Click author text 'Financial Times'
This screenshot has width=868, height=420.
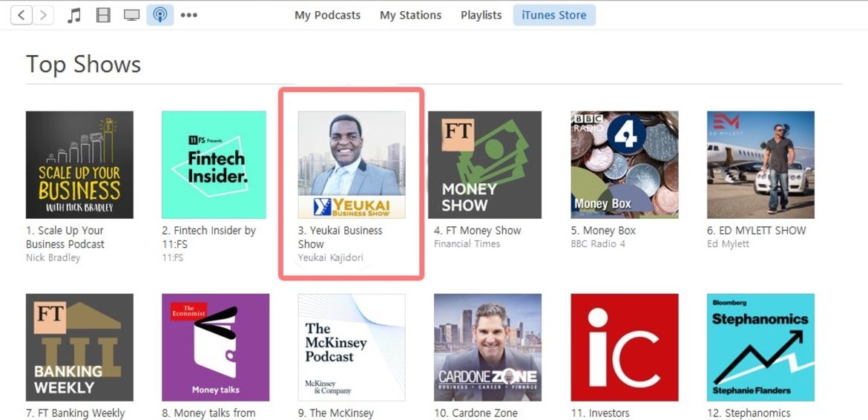467,244
